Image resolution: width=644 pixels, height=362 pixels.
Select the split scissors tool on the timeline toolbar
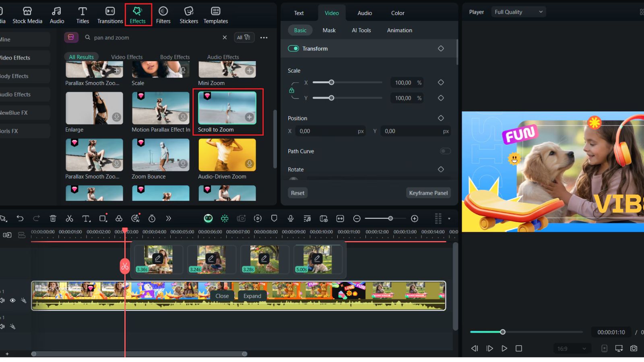click(69, 218)
